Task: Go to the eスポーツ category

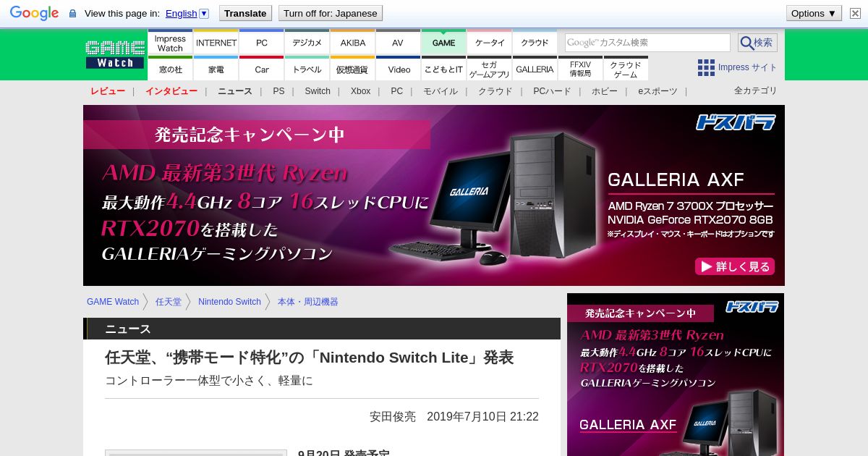Action: click(658, 91)
